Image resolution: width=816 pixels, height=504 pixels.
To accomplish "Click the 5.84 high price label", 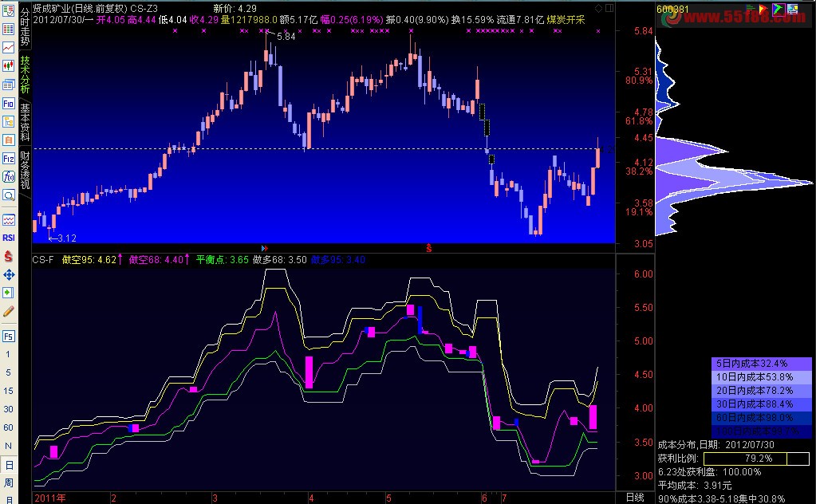I will tap(286, 36).
